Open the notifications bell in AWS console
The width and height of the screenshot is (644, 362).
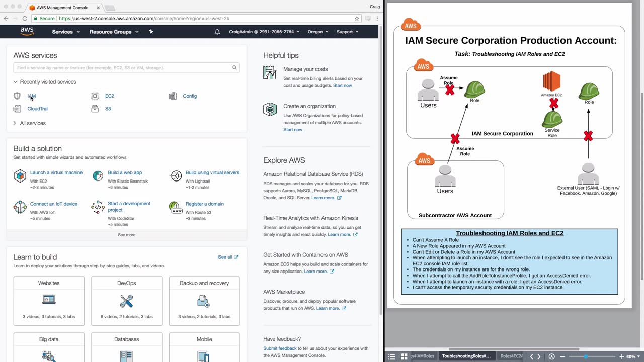[217, 32]
